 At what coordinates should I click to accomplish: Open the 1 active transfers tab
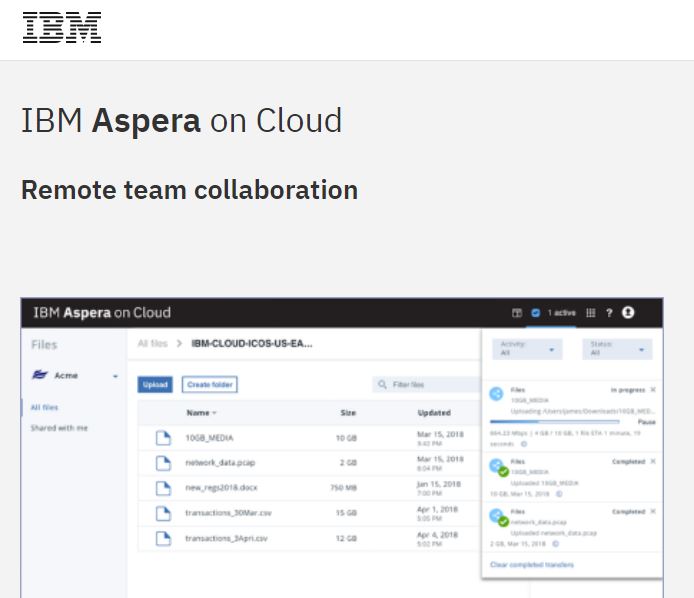pos(561,313)
